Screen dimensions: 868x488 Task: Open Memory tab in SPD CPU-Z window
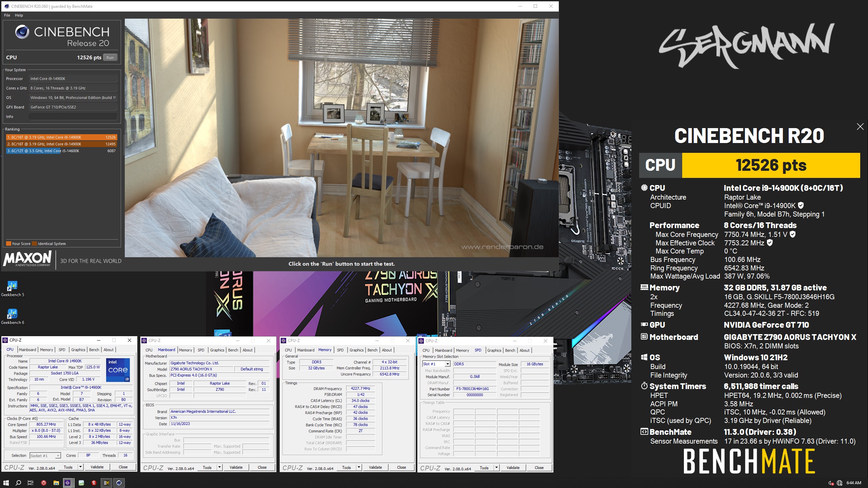pos(462,350)
